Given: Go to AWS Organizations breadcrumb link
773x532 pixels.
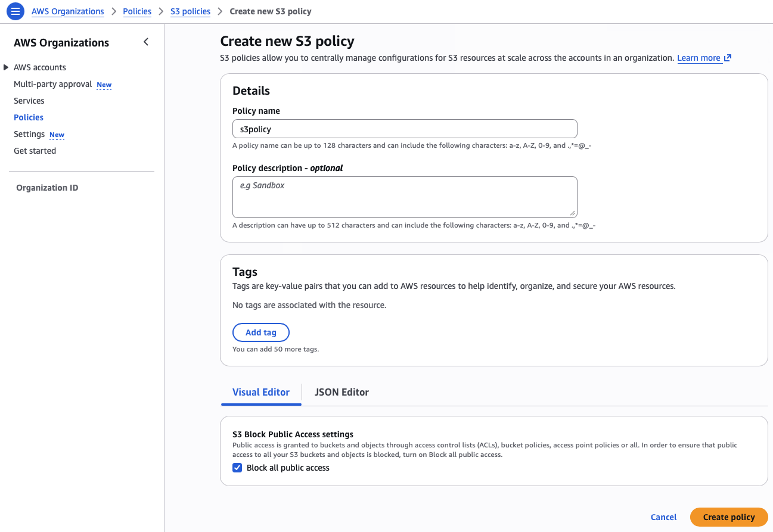Looking at the screenshot, I should (x=67, y=11).
